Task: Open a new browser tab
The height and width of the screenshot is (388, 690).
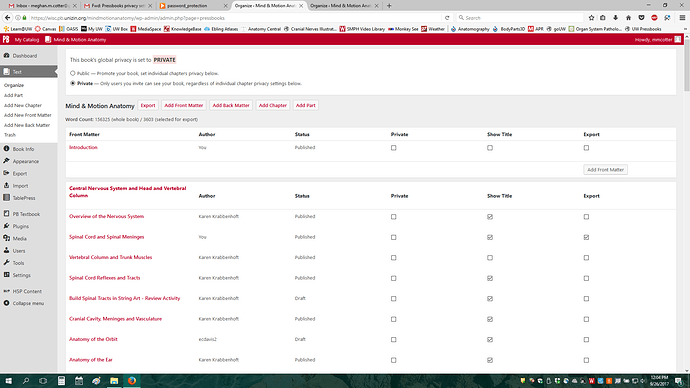Action: (x=389, y=6)
